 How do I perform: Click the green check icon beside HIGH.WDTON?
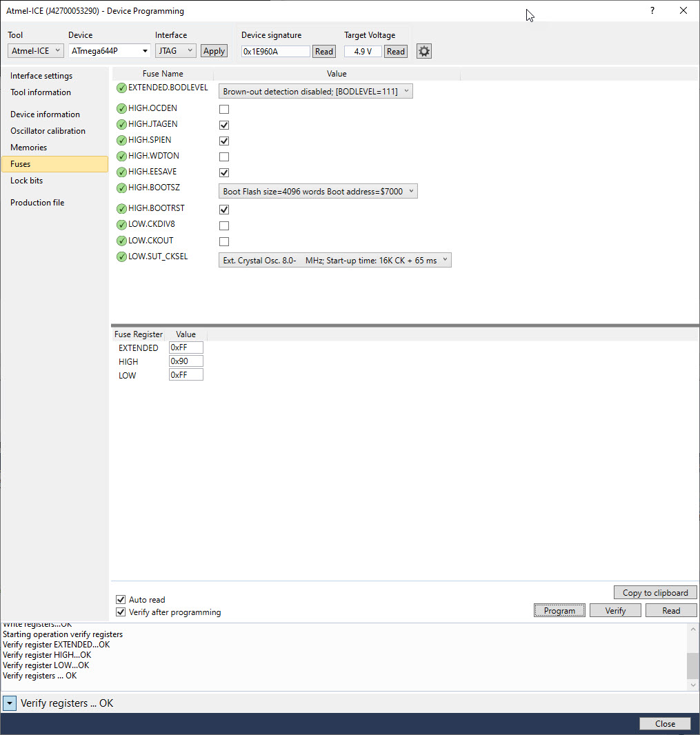121,157
